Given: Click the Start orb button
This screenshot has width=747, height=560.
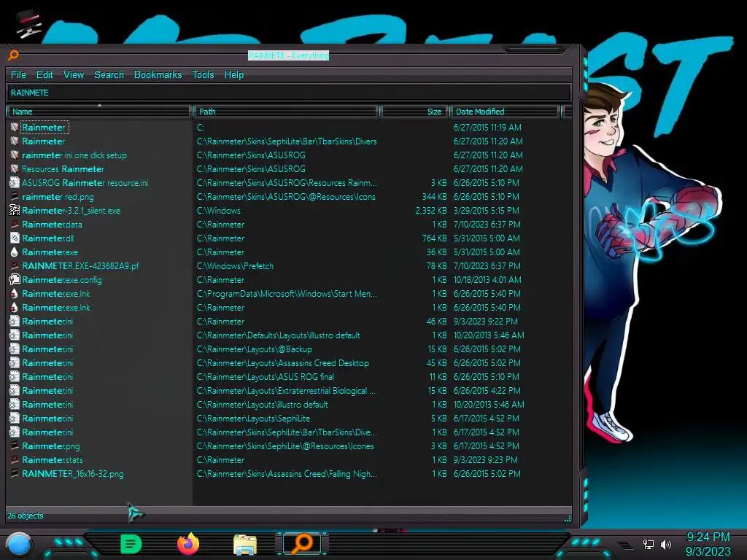Looking at the screenshot, I should (x=18, y=544).
